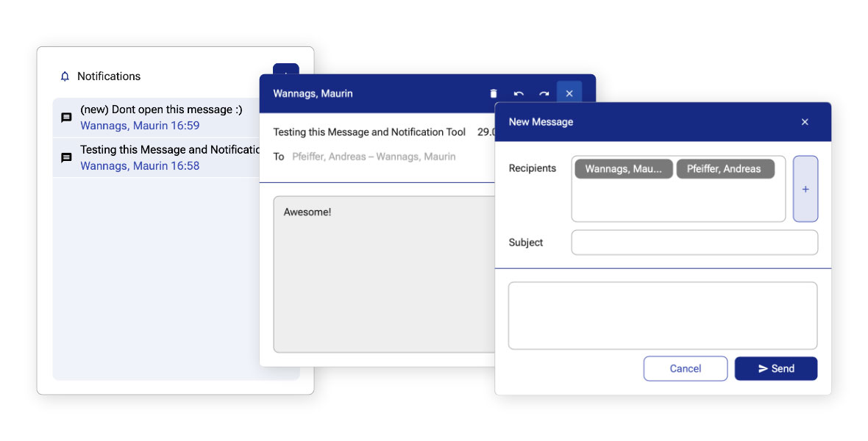Forward using the right arrow icon
Image resolution: width=868 pixels, height=441 pixels.
tap(544, 93)
